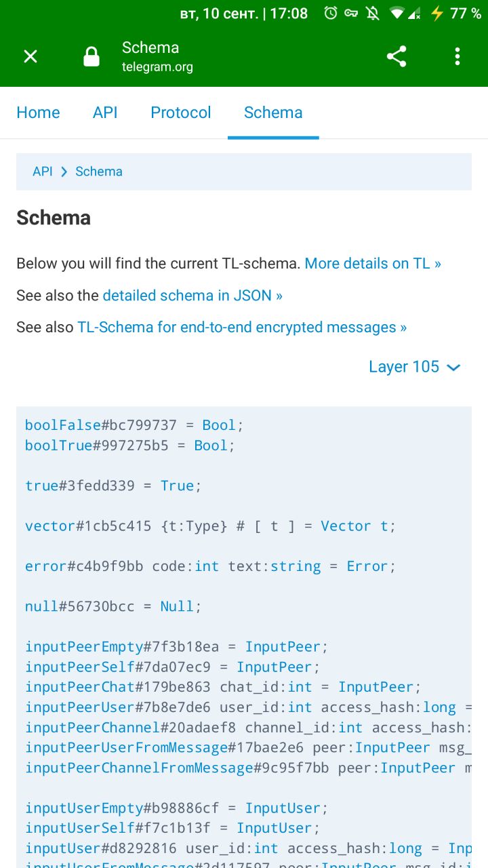This screenshot has width=488, height=868.
Task: Tap the site security lock icon
Action: (91, 56)
